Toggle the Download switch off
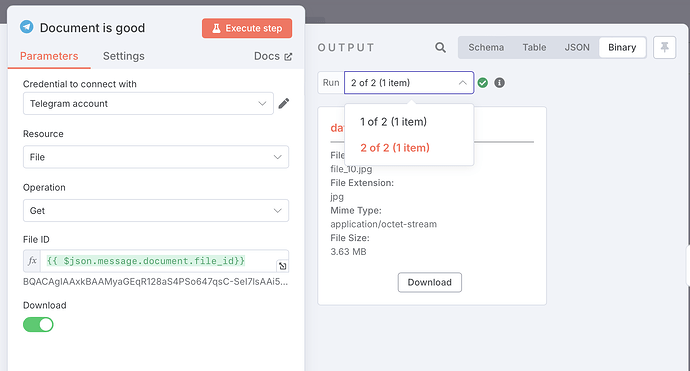 pyautogui.click(x=38, y=325)
